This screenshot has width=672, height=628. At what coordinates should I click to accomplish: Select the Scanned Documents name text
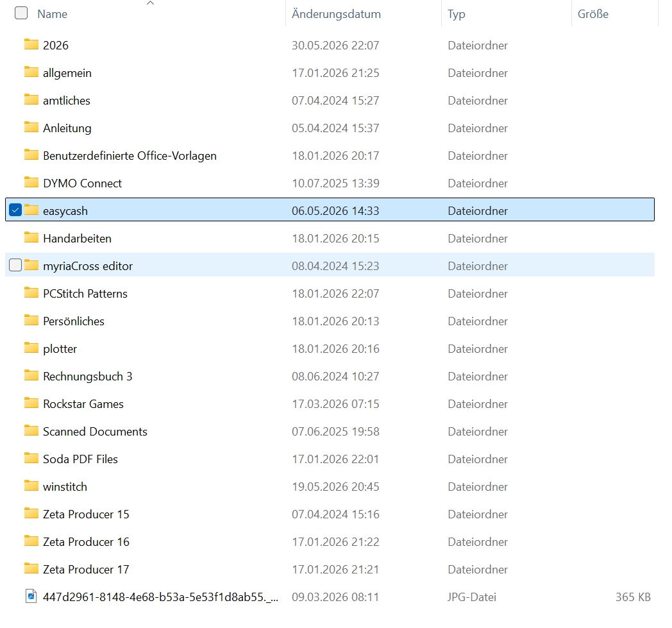(95, 432)
